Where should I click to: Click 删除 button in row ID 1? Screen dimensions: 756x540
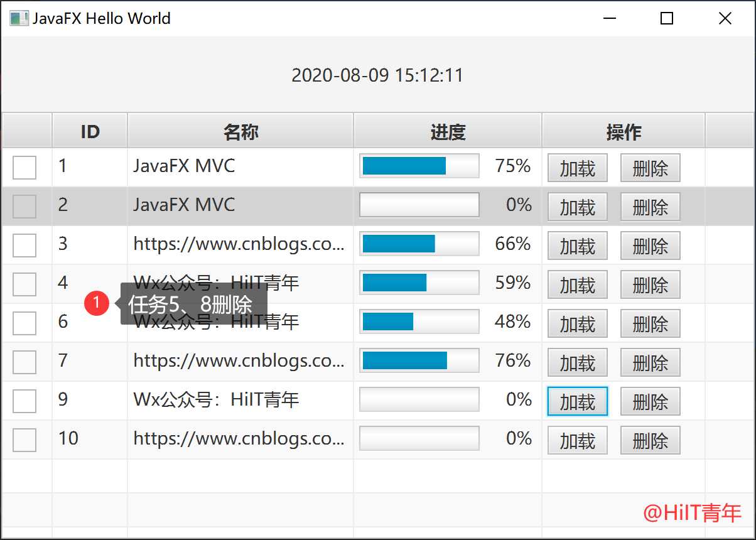point(651,168)
